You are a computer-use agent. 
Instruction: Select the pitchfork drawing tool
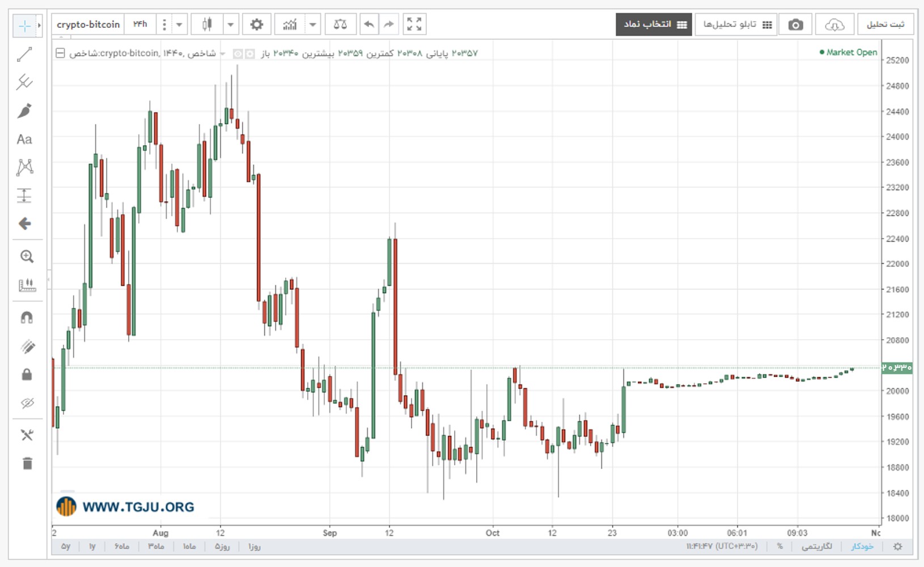click(x=24, y=82)
